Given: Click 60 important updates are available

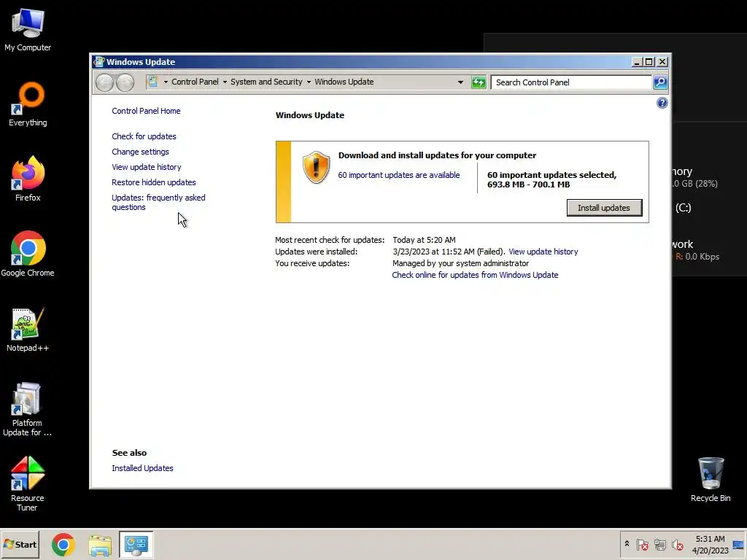Looking at the screenshot, I should click(399, 175).
